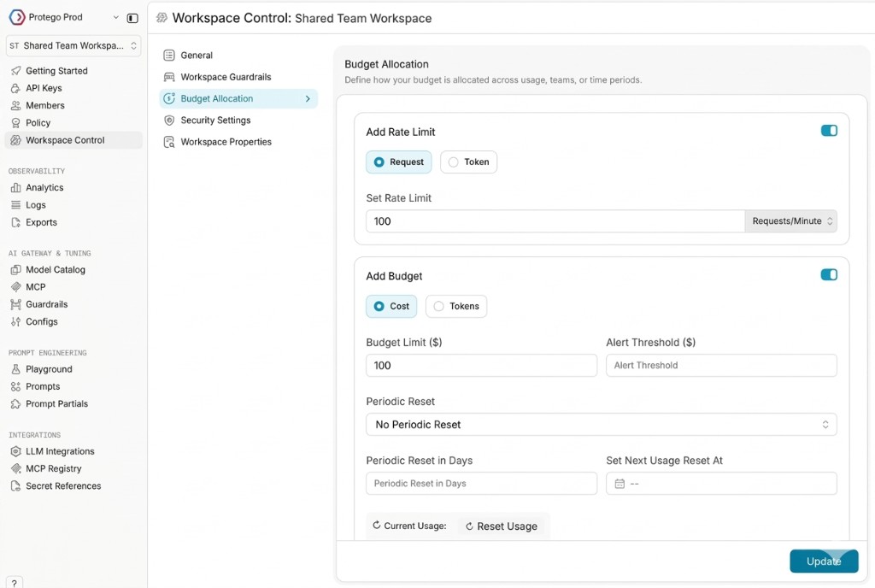
Task: Disable the Add Budget toggle
Action: click(829, 274)
